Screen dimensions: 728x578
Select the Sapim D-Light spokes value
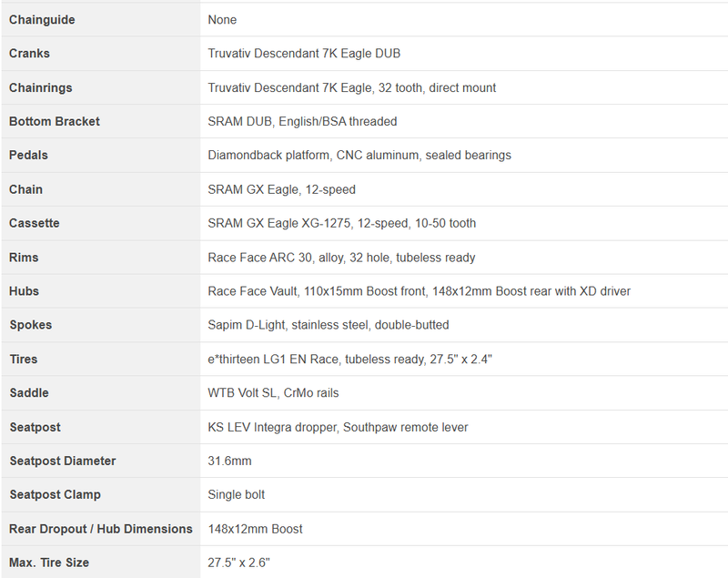[328, 325]
